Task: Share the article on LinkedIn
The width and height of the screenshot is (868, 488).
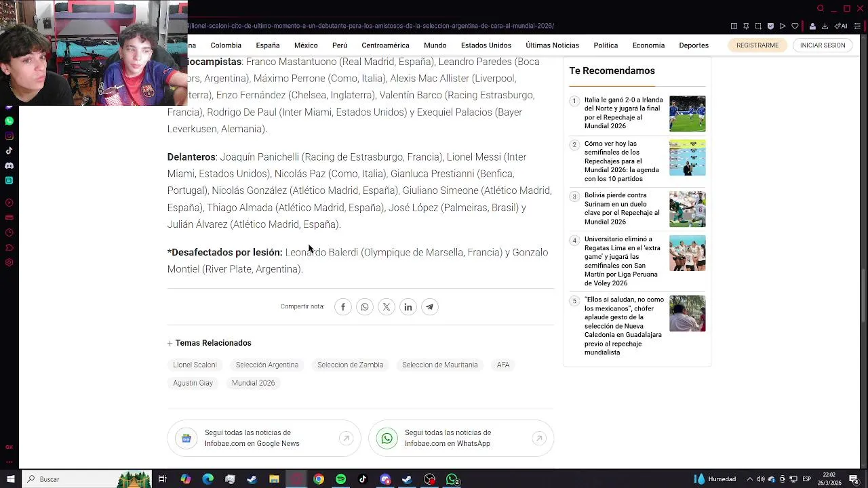Action: pos(408,307)
